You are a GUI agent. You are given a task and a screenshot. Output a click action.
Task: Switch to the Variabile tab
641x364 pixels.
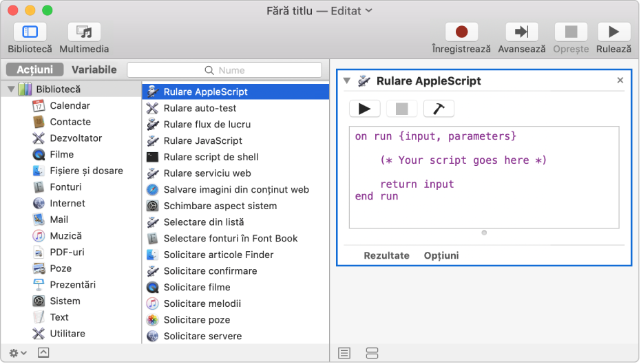pos(94,69)
